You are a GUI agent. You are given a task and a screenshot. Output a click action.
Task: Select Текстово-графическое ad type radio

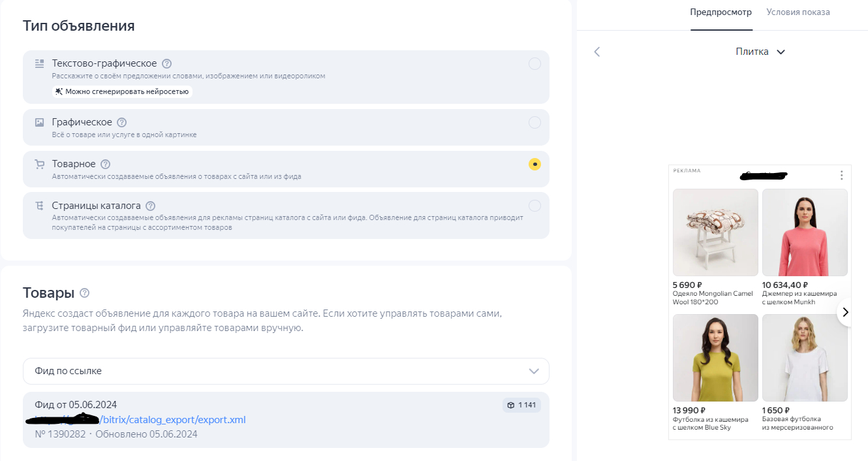(535, 63)
